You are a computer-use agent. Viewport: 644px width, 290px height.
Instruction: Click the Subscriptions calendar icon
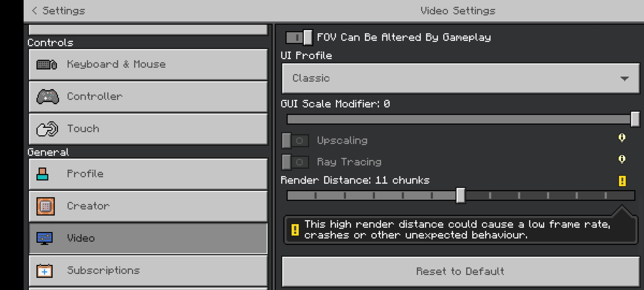45,271
